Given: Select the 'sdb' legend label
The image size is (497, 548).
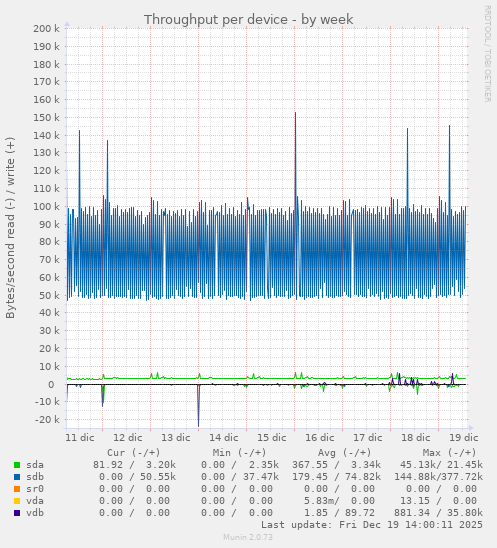Looking at the screenshot, I should [35, 477].
